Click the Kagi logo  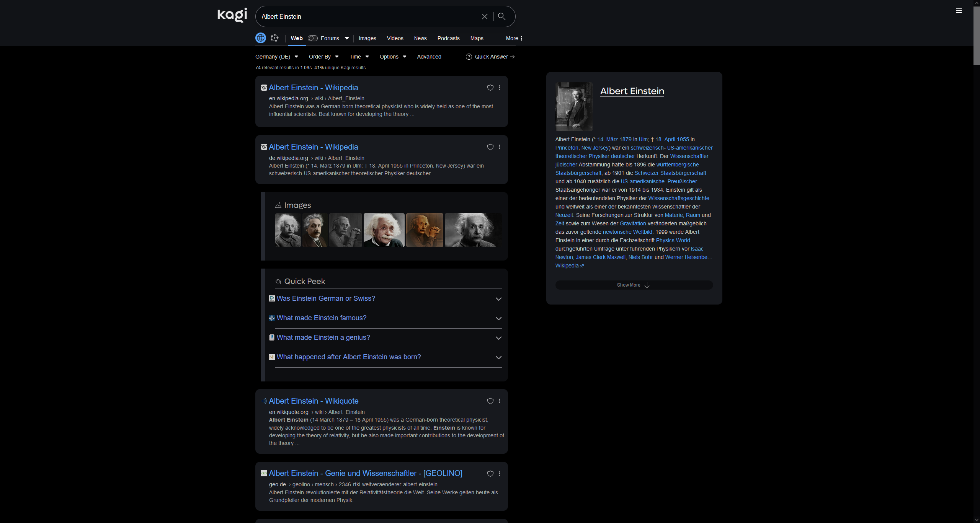pyautogui.click(x=232, y=15)
